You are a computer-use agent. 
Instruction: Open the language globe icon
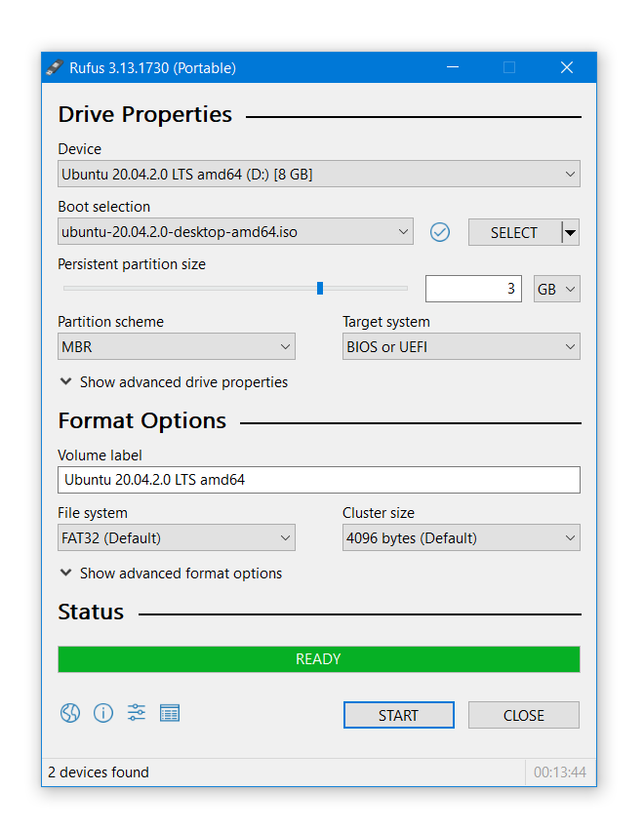pyautogui.click(x=70, y=713)
